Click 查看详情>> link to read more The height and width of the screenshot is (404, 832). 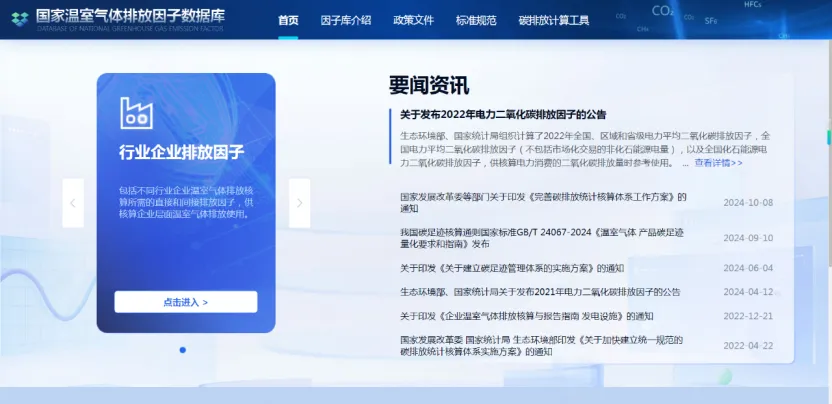coord(718,162)
